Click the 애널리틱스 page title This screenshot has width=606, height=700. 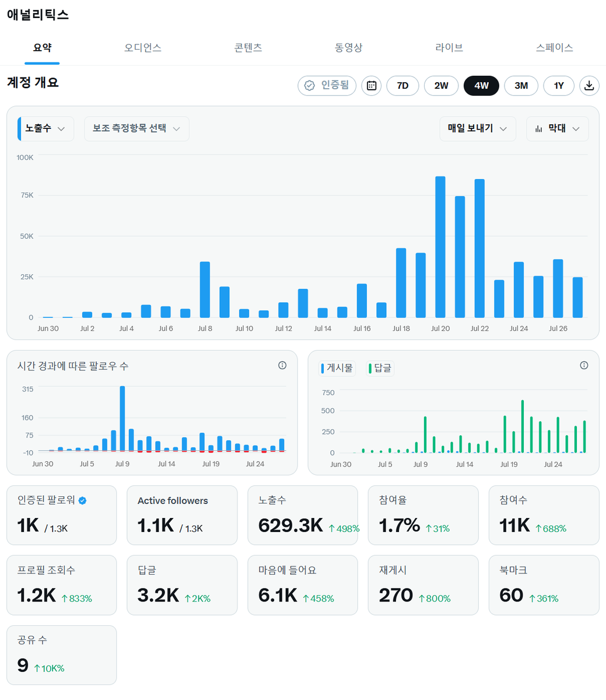[x=38, y=15]
